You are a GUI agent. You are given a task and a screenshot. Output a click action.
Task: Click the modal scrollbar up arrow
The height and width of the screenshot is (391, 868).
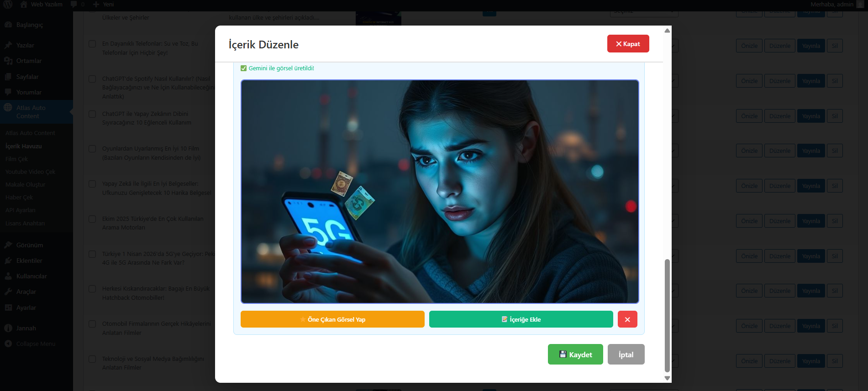pyautogui.click(x=667, y=31)
